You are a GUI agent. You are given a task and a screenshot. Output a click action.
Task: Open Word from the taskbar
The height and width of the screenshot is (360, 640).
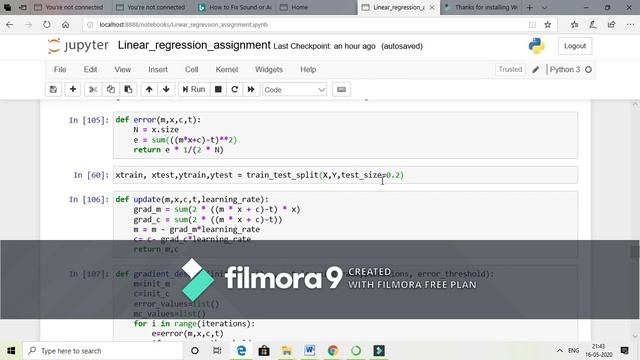(x=310, y=351)
